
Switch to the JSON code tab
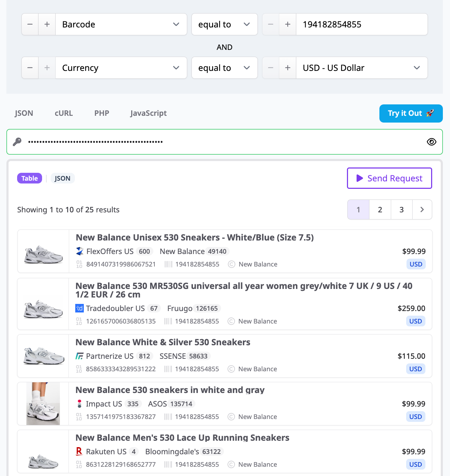pyautogui.click(x=24, y=113)
